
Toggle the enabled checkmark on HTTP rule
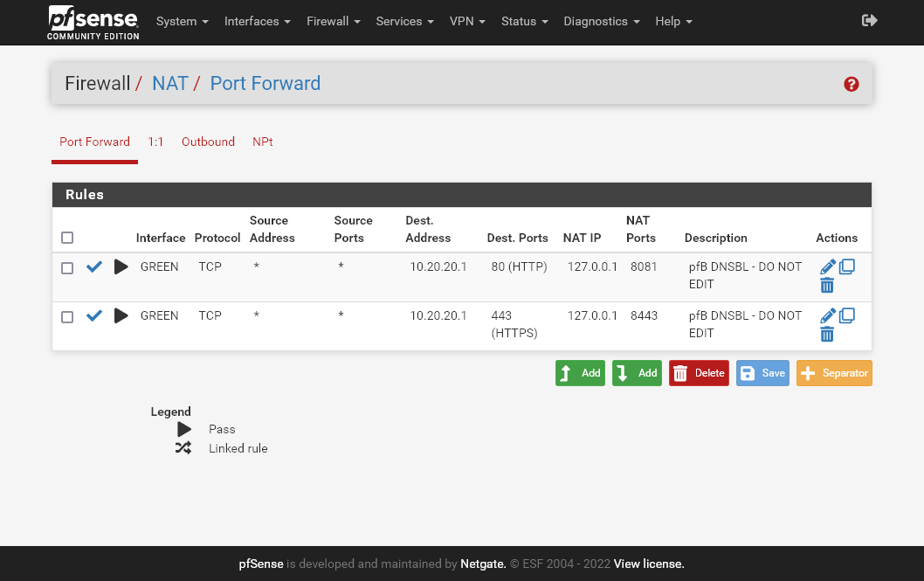pos(94,267)
